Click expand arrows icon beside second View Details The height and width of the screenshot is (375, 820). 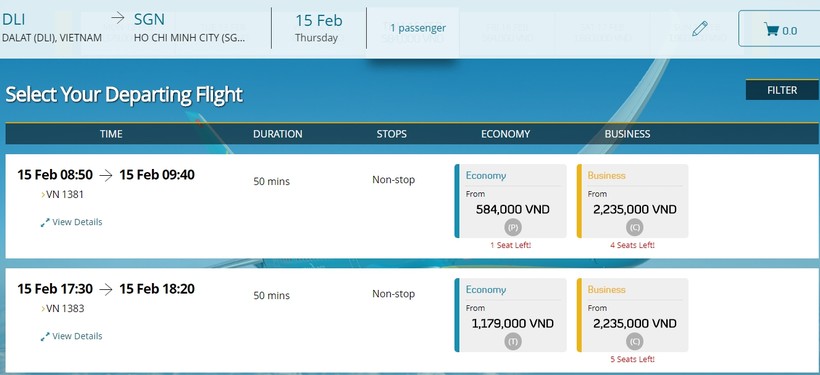click(45, 336)
